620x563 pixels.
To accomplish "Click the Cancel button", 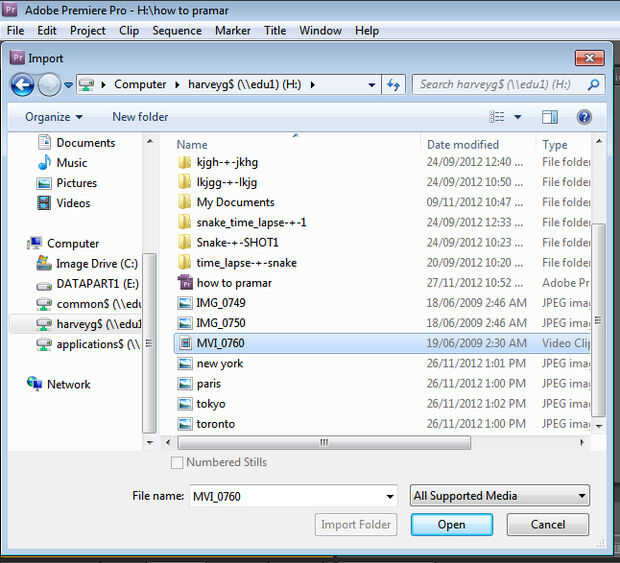I will tap(548, 525).
